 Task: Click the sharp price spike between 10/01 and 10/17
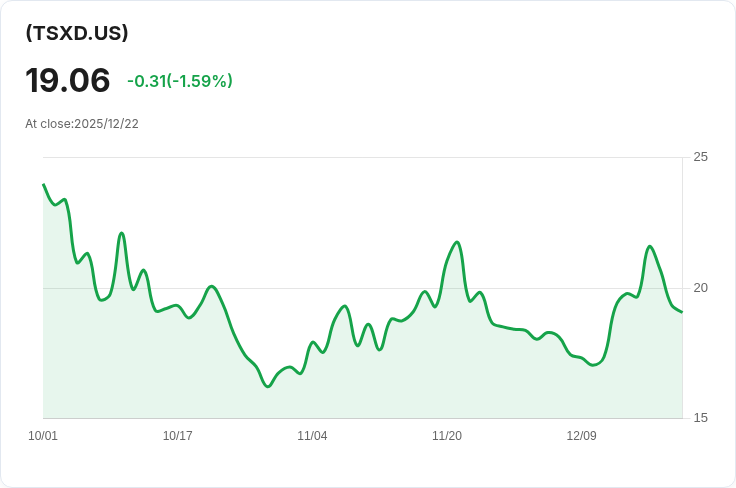121,233
